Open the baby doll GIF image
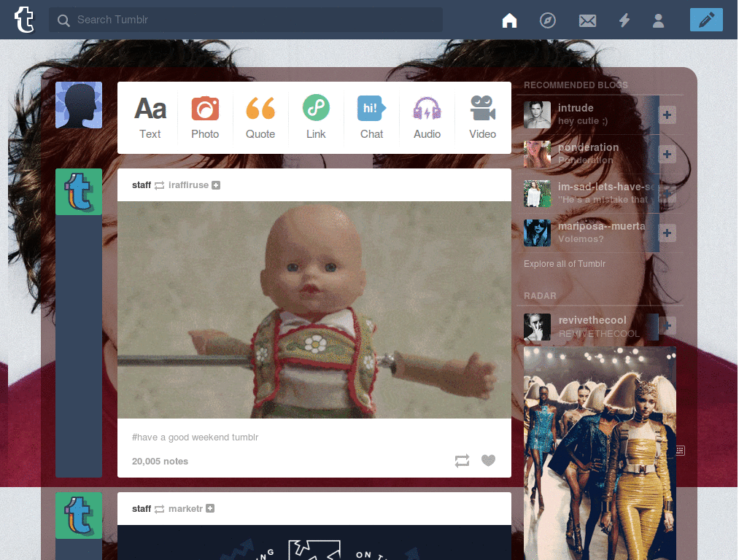Viewport: 747px width, 560px height. (x=314, y=310)
